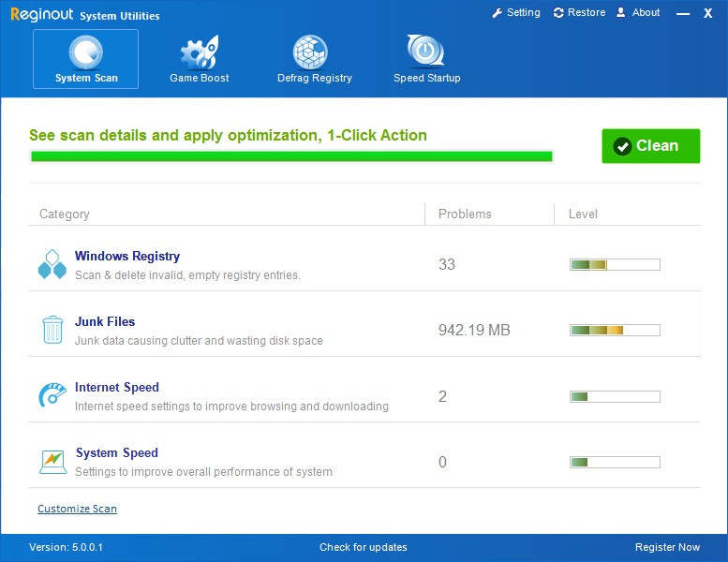Viewport: 728px width, 562px height.
Task: Open the Restore menu label
Action: point(587,12)
